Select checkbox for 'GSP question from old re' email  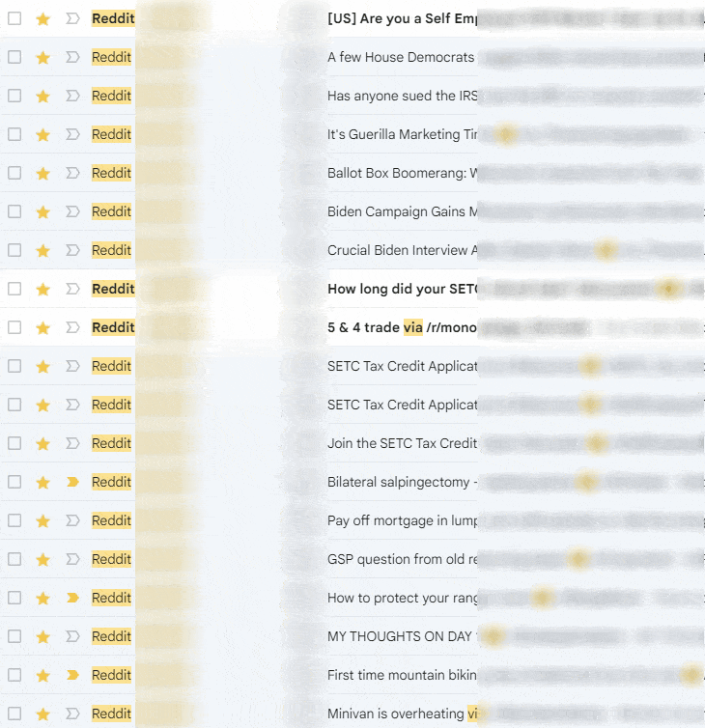pos(14,558)
